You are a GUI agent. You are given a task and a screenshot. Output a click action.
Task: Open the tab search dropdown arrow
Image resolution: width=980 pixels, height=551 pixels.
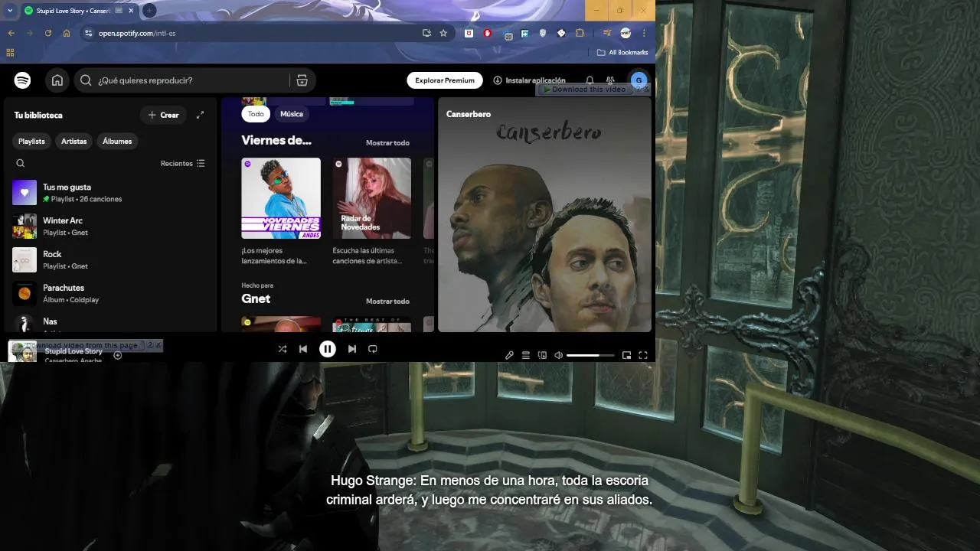point(10,11)
